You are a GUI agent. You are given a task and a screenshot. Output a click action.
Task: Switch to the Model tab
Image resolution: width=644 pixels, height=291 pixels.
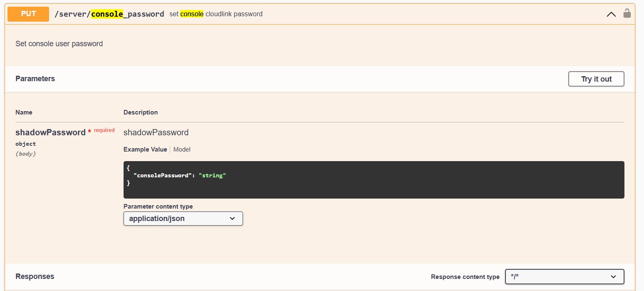pos(182,149)
